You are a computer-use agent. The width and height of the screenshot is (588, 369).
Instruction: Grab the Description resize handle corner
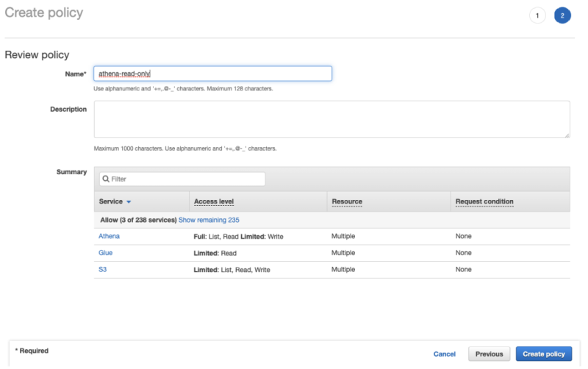click(567, 135)
